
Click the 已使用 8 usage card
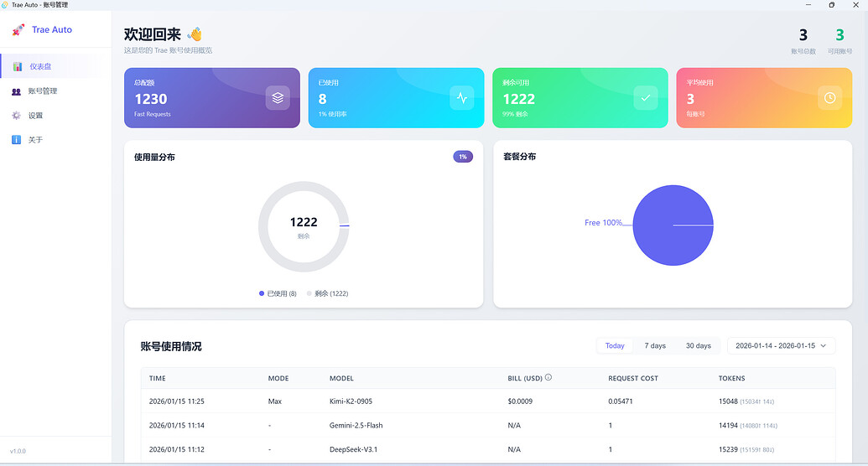click(396, 98)
